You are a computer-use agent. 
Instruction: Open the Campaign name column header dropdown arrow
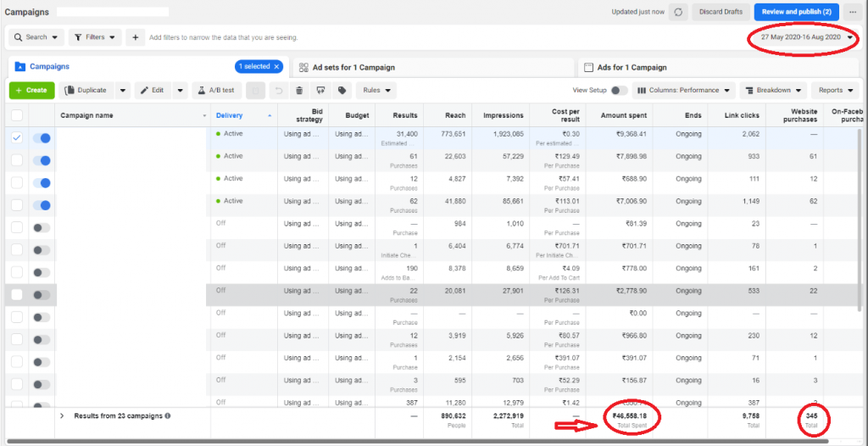coord(205,116)
